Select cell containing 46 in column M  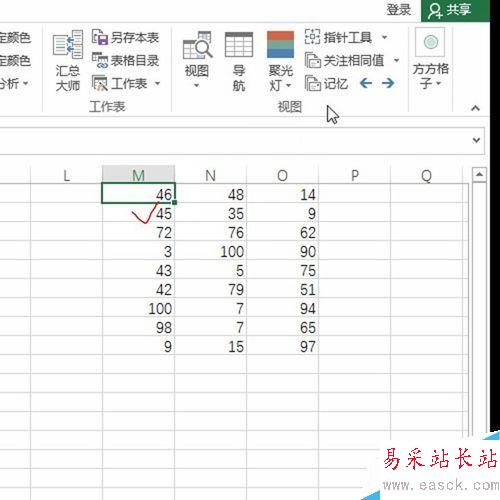tap(138, 193)
